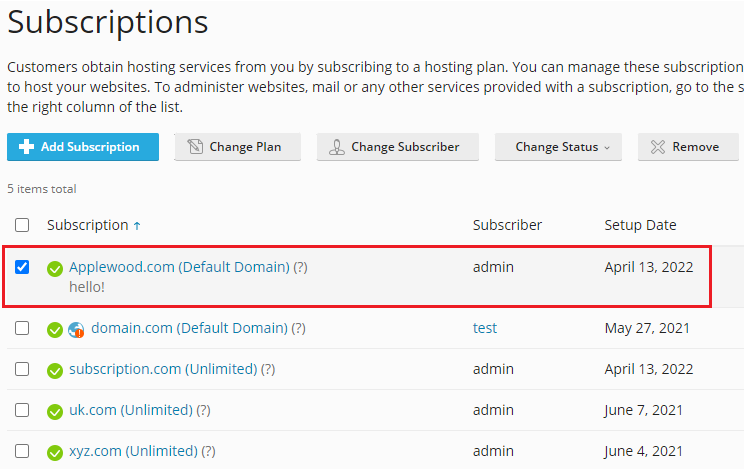Viewport: 746px width, 469px height.
Task: Click the green status icon beside xyz.com
Action: [x=55, y=452]
